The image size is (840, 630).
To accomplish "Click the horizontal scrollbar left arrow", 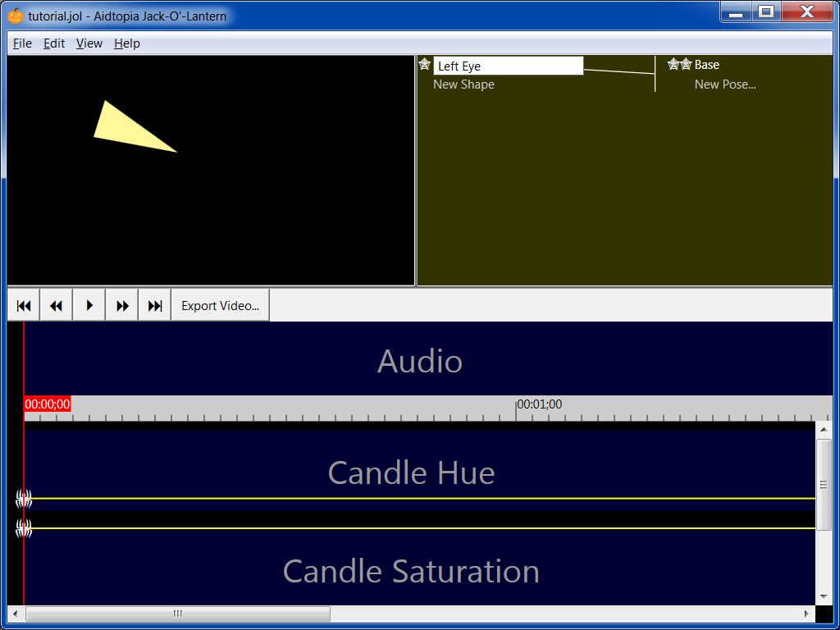I will [15, 614].
